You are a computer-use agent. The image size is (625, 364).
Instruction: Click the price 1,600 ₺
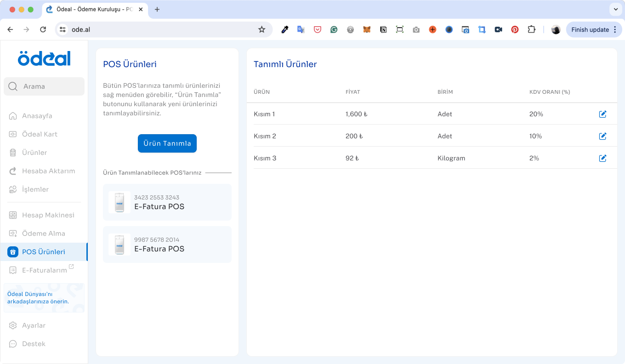coord(357,114)
